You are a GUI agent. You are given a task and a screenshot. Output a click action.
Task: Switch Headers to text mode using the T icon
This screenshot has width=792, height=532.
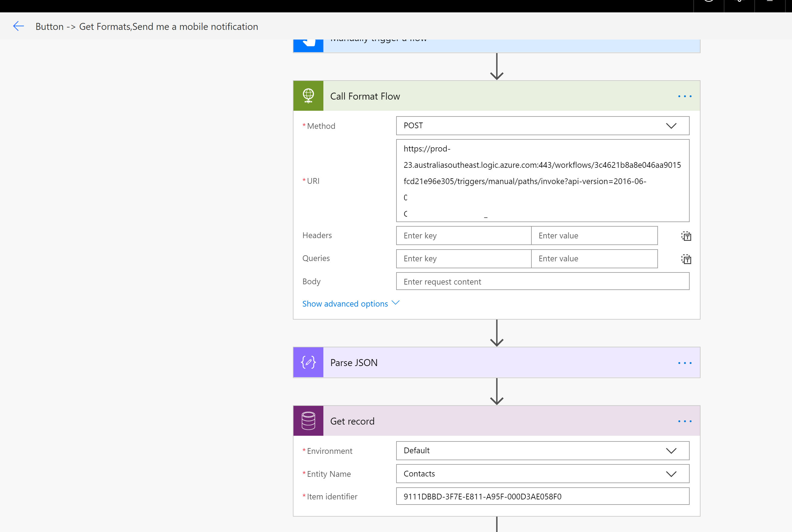686,235
